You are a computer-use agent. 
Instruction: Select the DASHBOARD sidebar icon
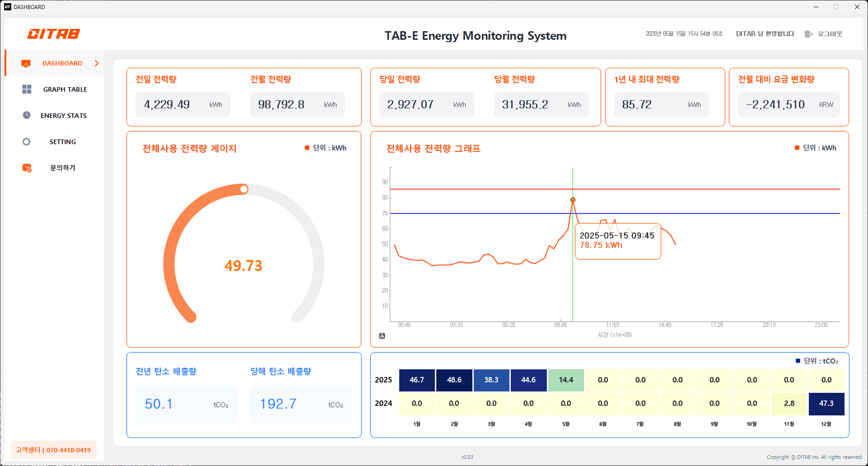(26, 63)
